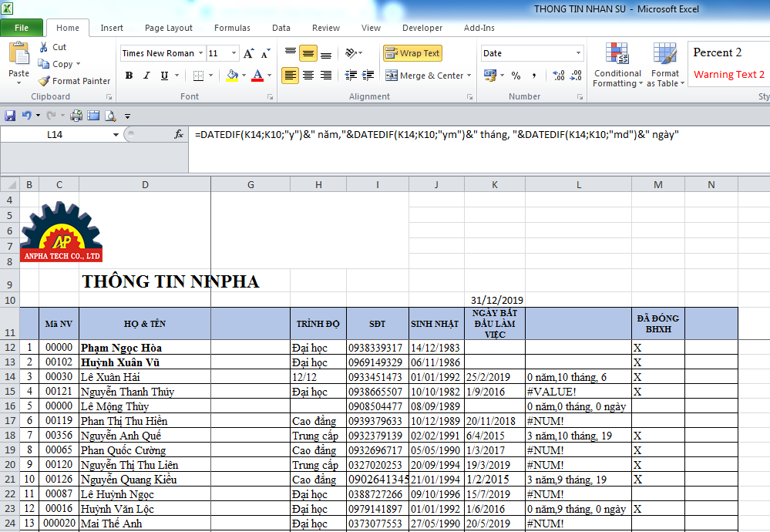The width and height of the screenshot is (770, 532).
Task: Open Format as Table gallery
Action: tap(665, 65)
